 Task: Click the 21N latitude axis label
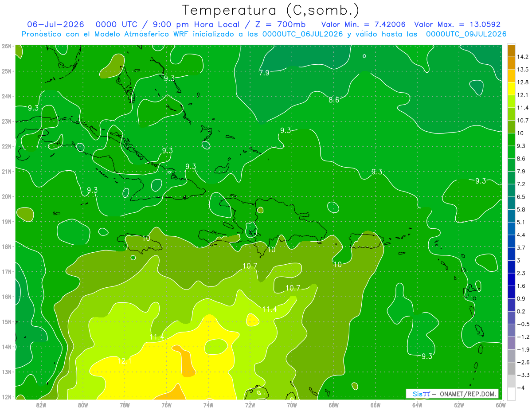point(7,172)
